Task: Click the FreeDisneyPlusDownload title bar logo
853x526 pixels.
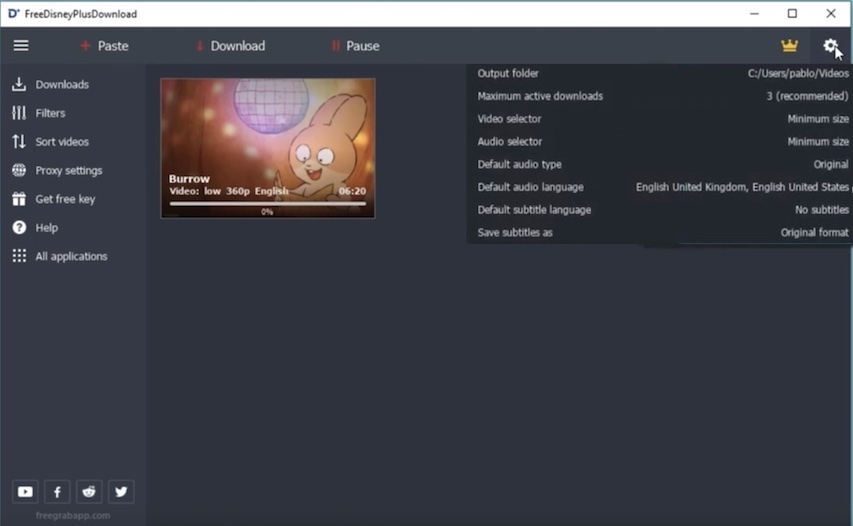Action: (x=13, y=14)
